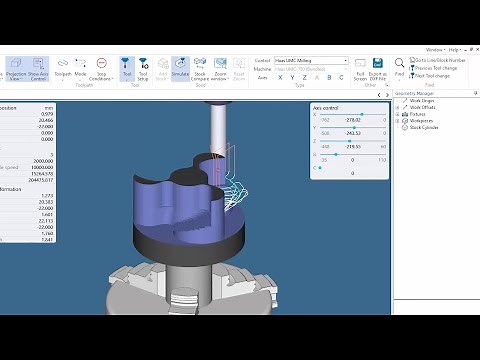The height and width of the screenshot is (360, 480).
Task: Toggle the Tool display button
Action: 127,69
